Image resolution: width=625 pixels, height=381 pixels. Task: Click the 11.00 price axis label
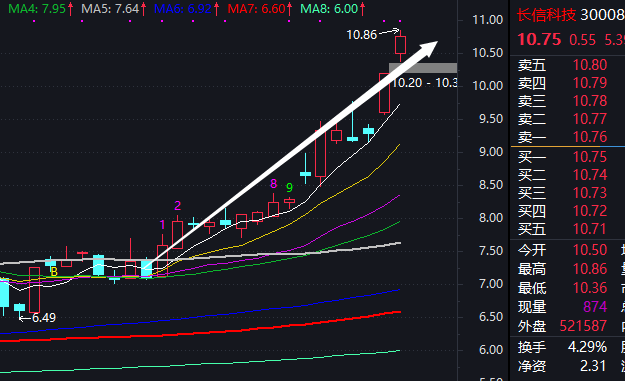pyautogui.click(x=487, y=20)
